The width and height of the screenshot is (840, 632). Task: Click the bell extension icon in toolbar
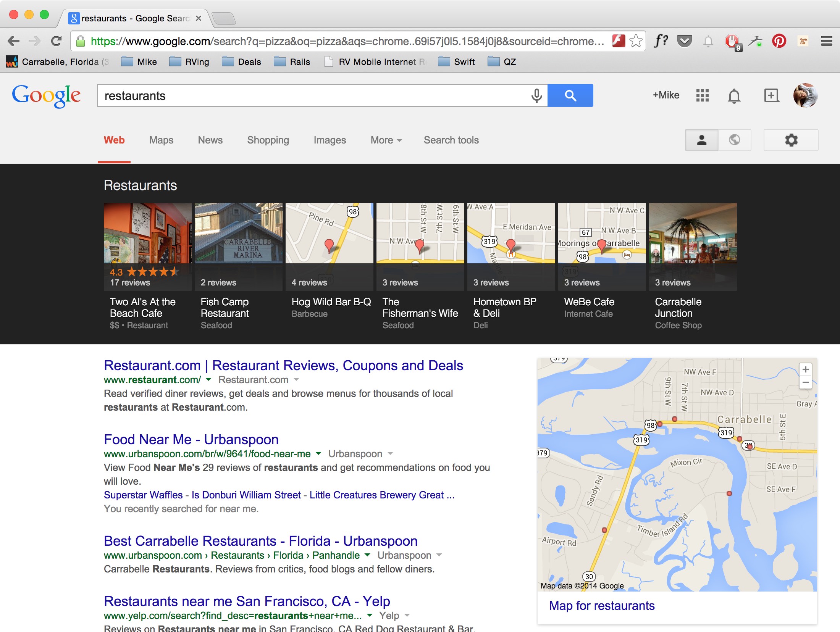pyautogui.click(x=708, y=41)
